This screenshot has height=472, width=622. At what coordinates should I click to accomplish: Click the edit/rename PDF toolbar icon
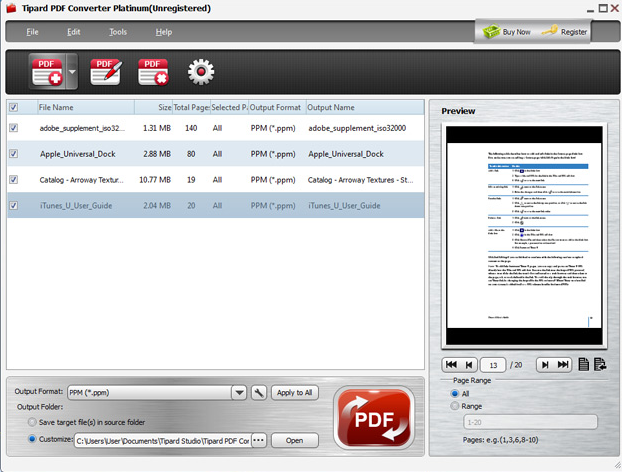[106, 72]
